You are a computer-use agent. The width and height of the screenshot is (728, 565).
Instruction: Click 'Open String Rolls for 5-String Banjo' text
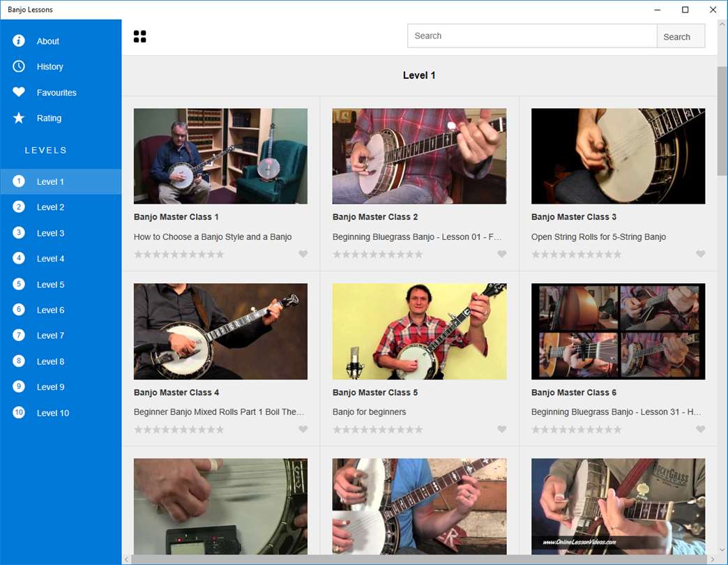tap(598, 236)
